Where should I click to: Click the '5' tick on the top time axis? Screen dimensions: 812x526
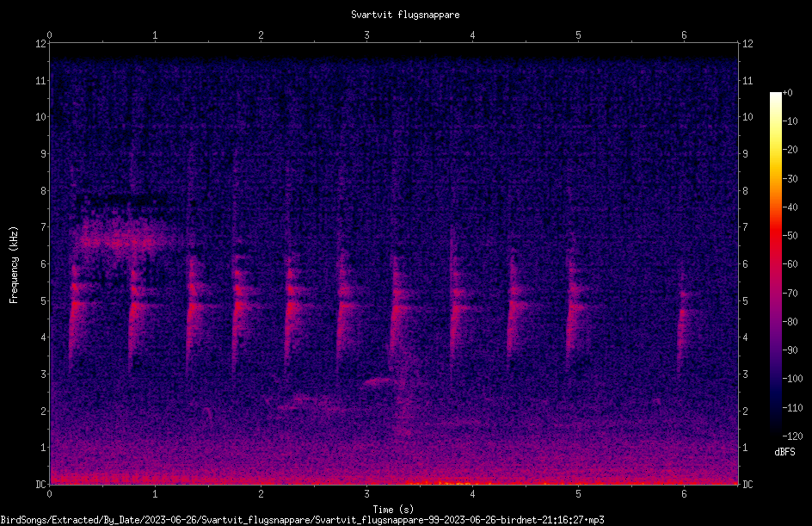pos(578,35)
